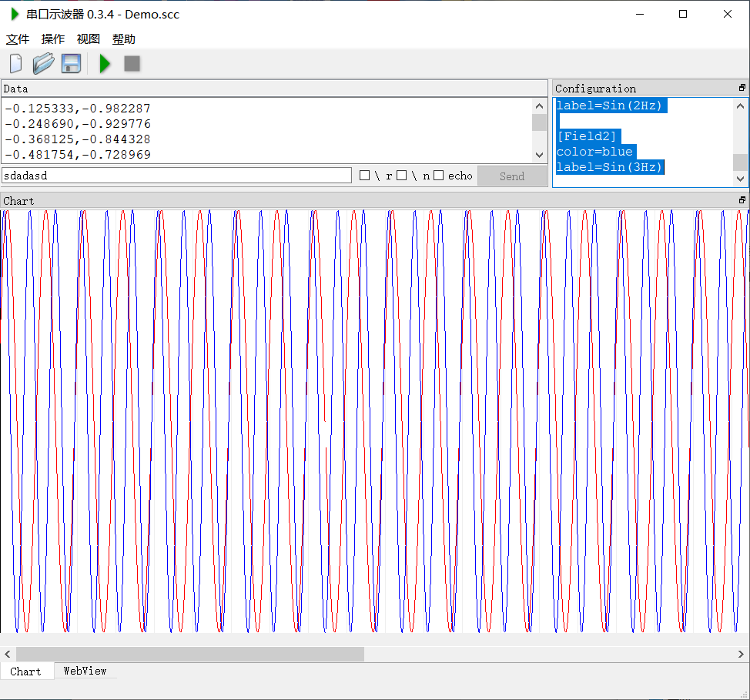750x700 pixels.
Task: Click the app icon in title bar
Action: tap(15, 15)
